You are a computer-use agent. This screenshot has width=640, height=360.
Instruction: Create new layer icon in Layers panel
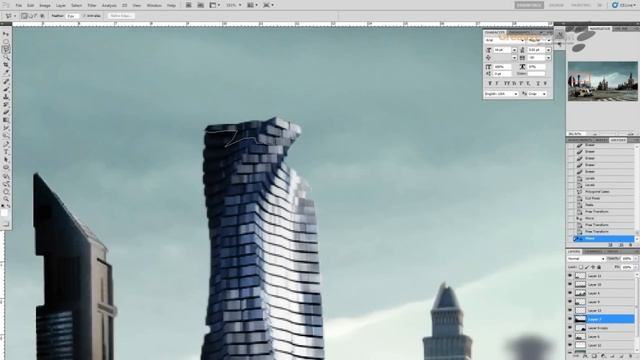(x=622, y=356)
